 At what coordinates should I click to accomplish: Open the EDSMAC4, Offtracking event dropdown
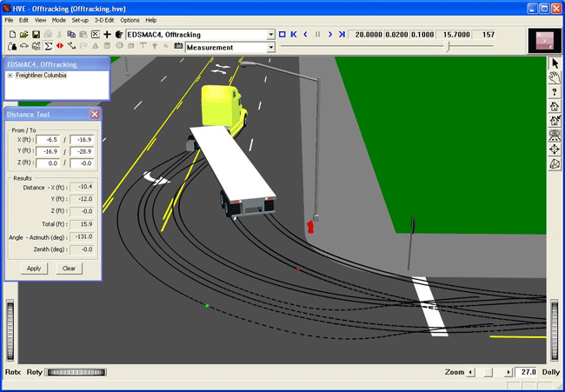(270, 34)
